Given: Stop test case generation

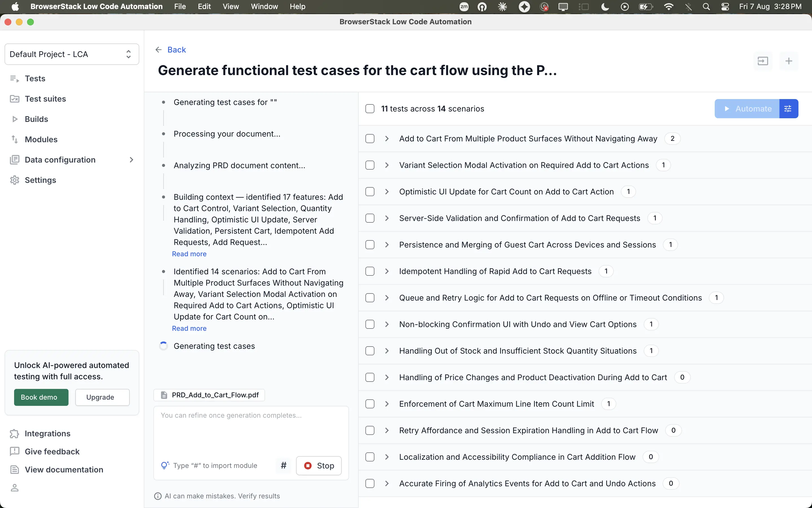Looking at the screenshot, I should point(319,466).
